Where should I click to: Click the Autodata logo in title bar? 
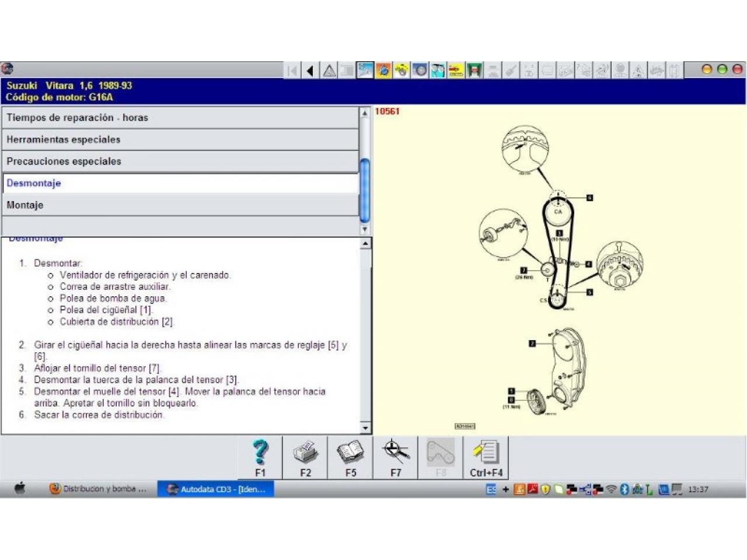pos(8,69)
